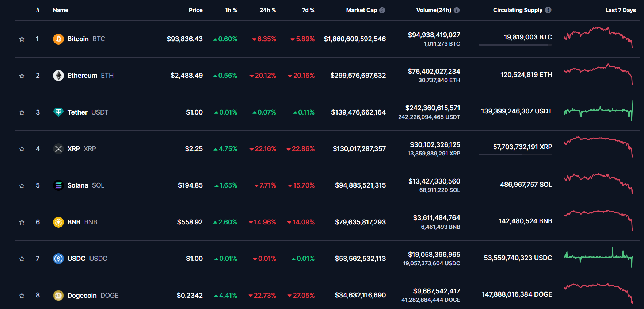
Task: Sort the table by Price column
Action: (x=195, y=10)
